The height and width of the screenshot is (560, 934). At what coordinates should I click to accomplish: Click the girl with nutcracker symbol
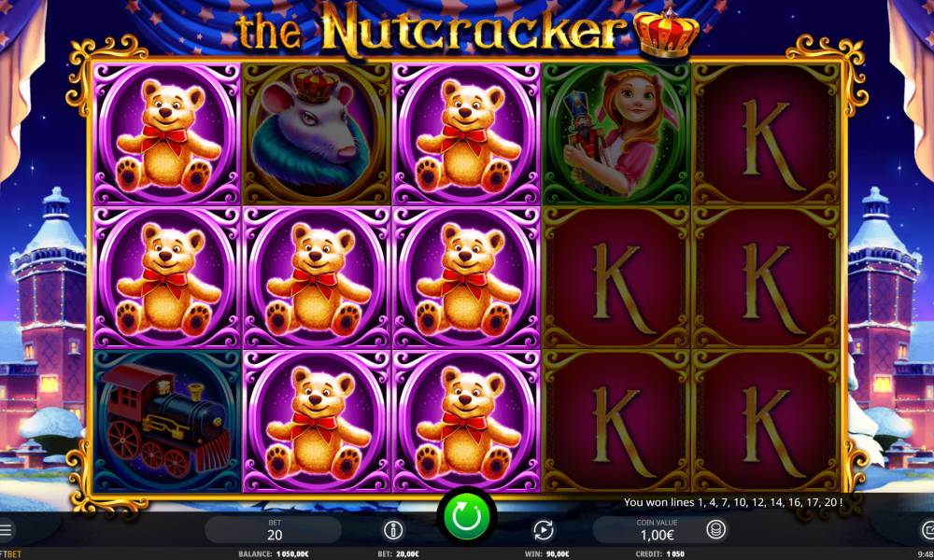[x=616, y=133]
